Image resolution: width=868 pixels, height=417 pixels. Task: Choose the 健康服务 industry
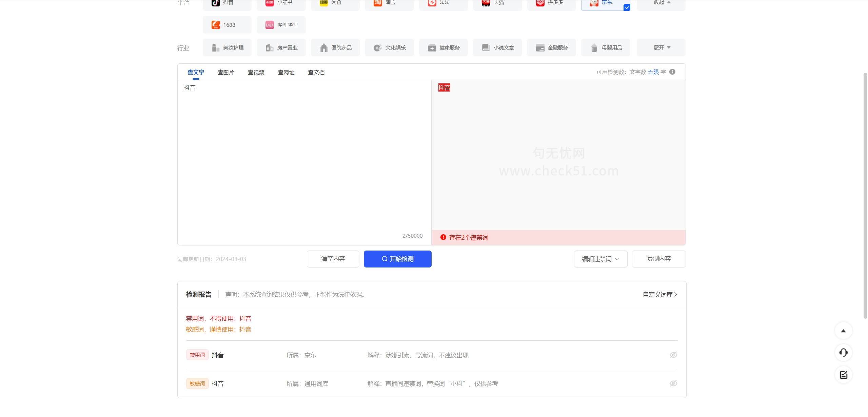[x=443, y=47]
